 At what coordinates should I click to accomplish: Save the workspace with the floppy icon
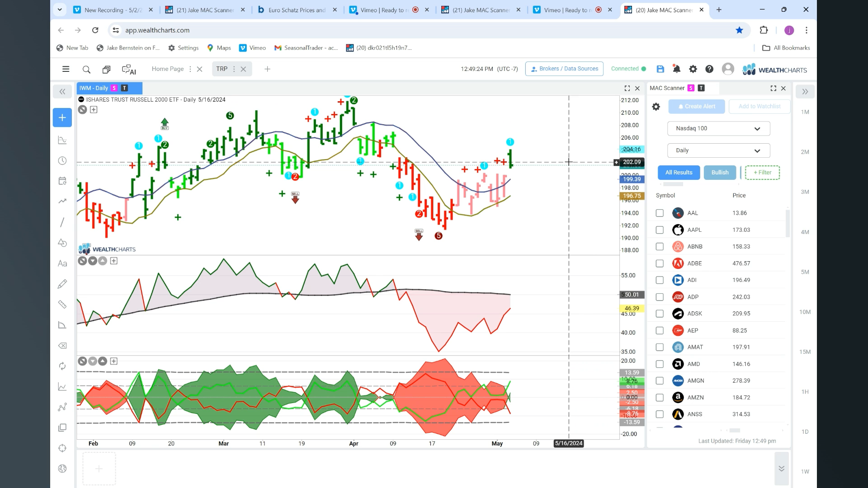pos(660,69)
